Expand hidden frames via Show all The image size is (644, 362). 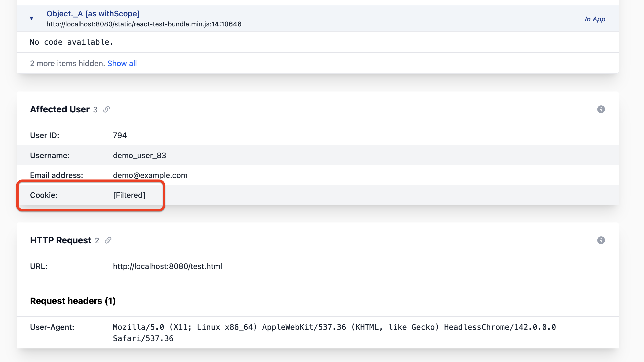(122, 63)
